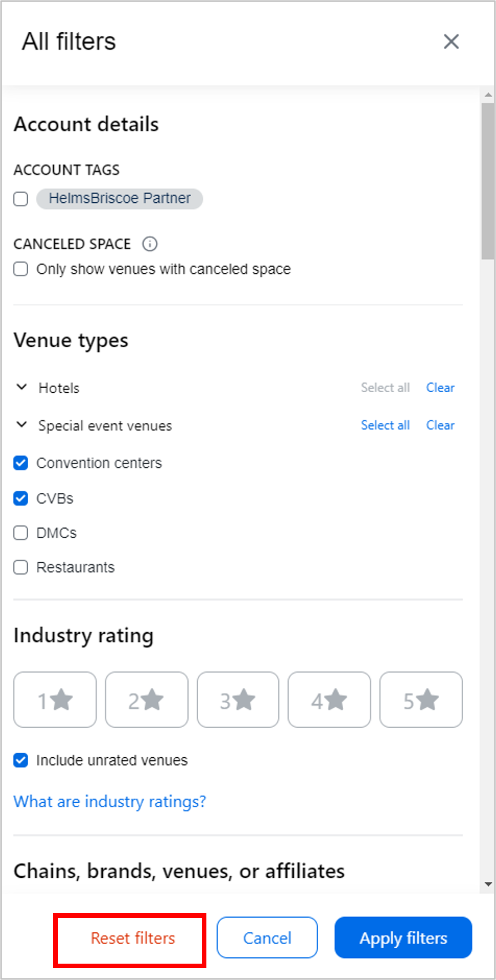Uncheck the CVBs venue type
Image resolution: width=496 pixels, height=980 pixels.
pos(20,498)
